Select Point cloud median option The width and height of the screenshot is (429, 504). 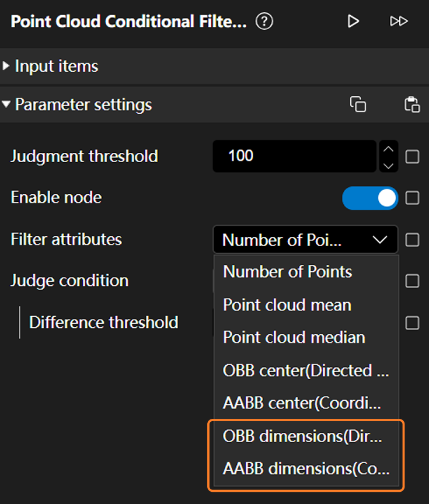pos(294,337)
